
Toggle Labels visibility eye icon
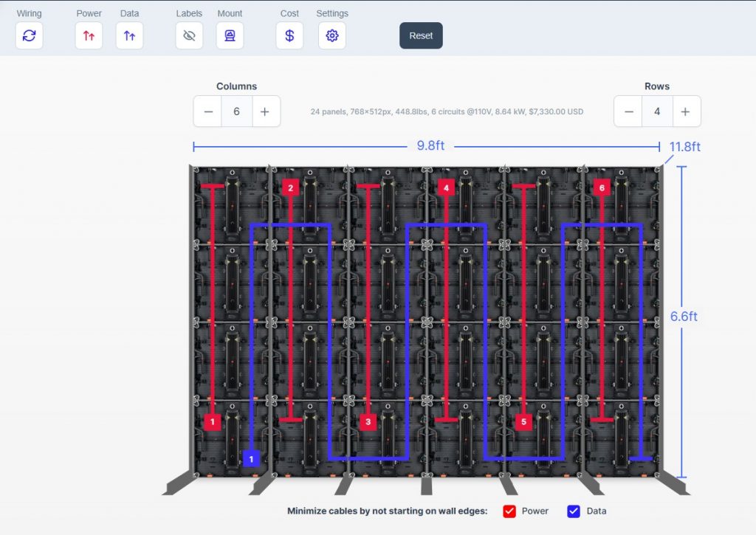point(189,35)
